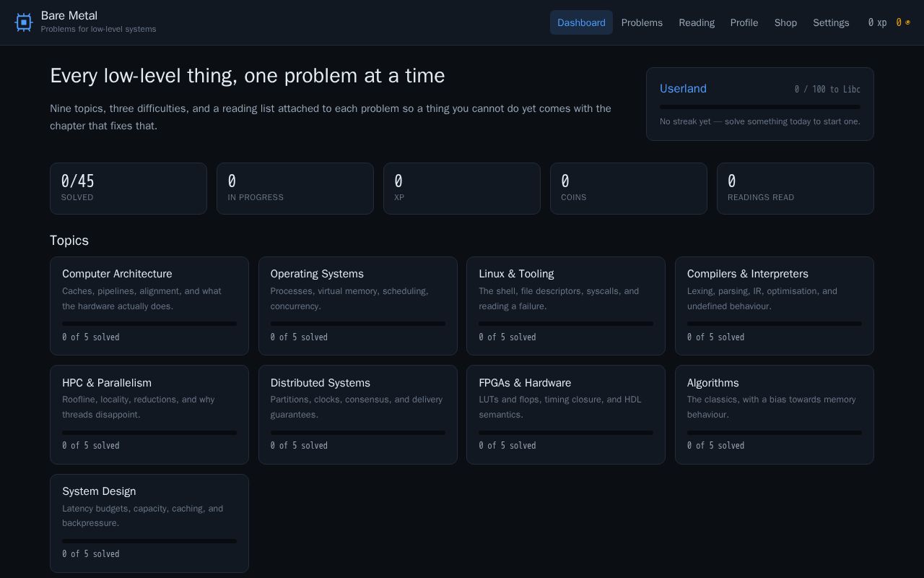Open the Reading section

coord(697,22)
